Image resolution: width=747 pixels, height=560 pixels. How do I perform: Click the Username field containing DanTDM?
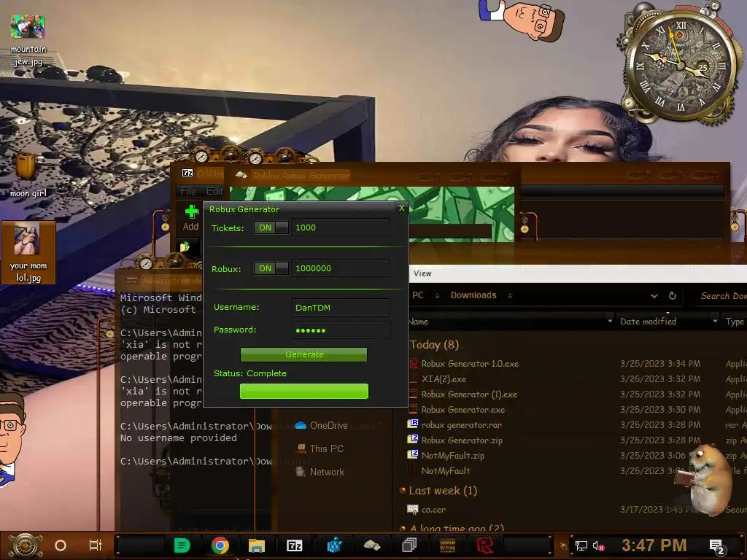[341, 308]
